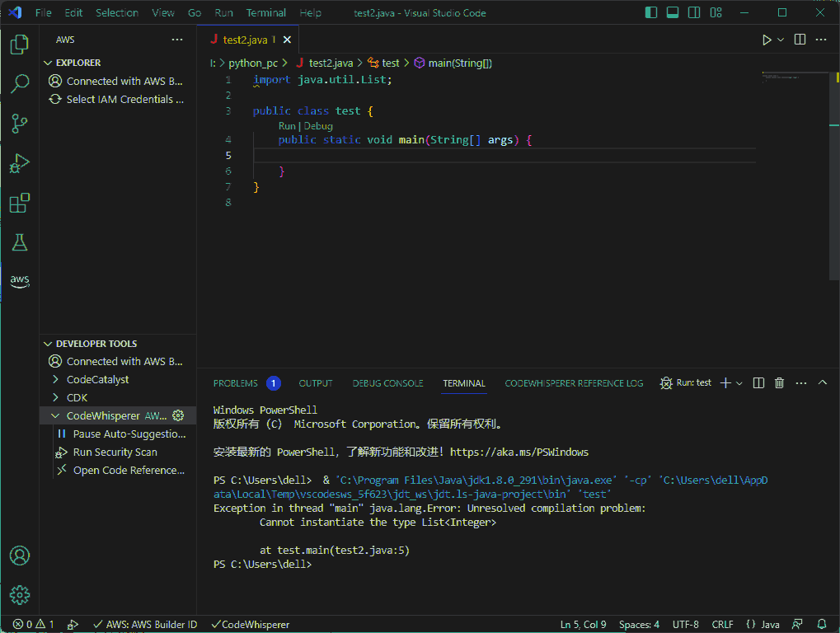Viewport: 840px width, 633px height.
Task: Click the Debug CodeLens above main
Action: pos(318,126)
